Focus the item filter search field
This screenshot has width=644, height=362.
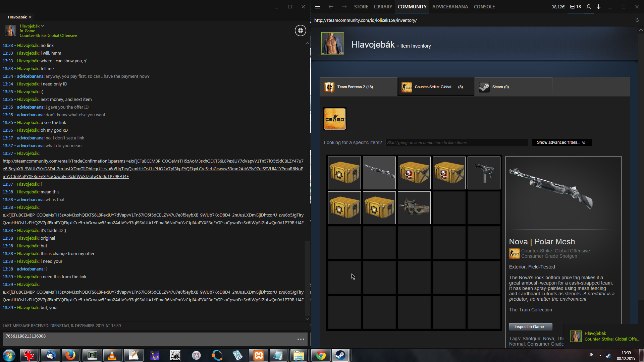tap(456, 143)
